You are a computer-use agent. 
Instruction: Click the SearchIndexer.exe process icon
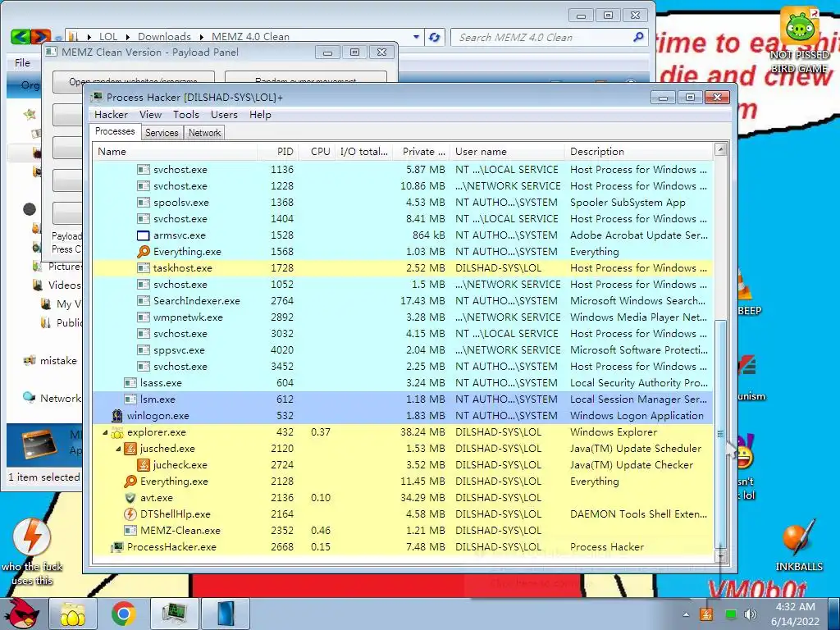pyautogui.click(x=143, y=301)
